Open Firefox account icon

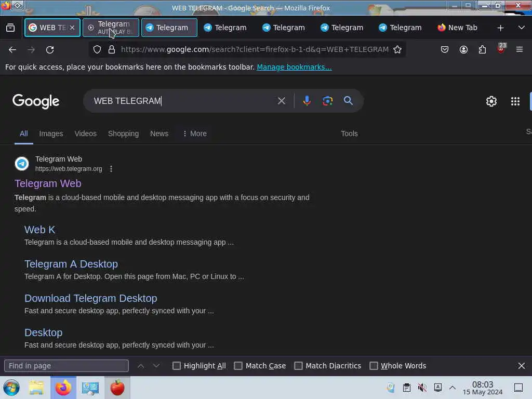[463, 49]
